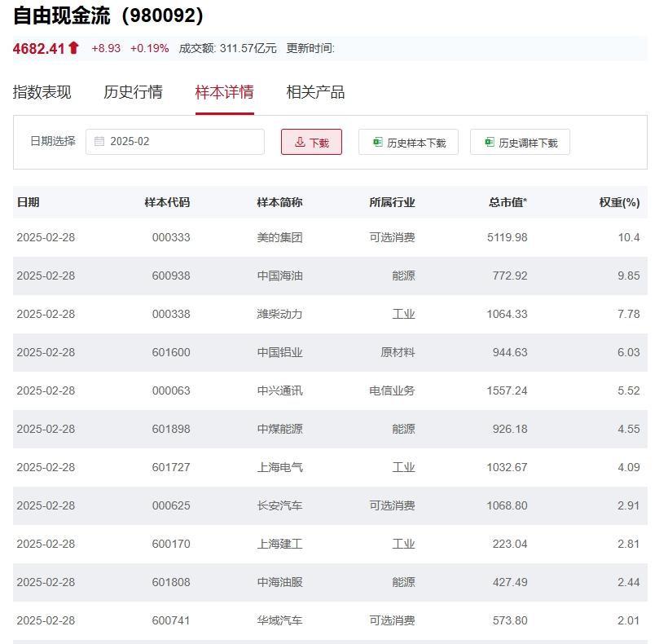The width and height of the screenshot is (668, 644).
Task: Click market cap value 944.63
Action: pyautogui.click(x=510, y=352)
